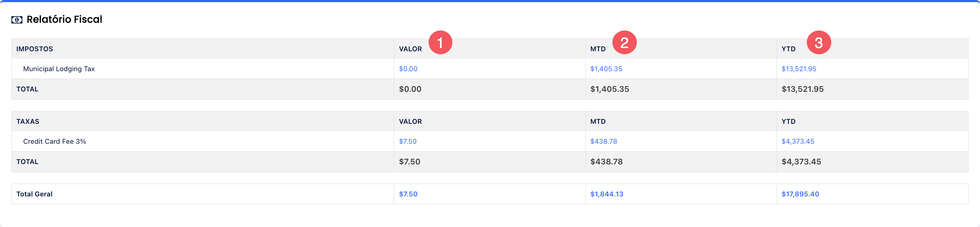Click the red number 1 badge

point(440,43)
